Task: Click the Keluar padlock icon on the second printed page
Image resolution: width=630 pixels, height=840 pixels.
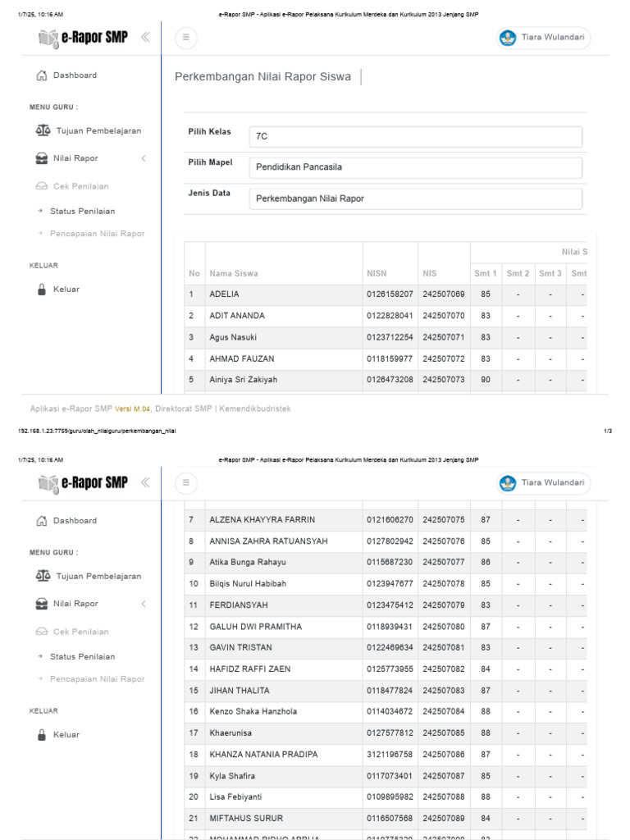Action: click(42, 735)
